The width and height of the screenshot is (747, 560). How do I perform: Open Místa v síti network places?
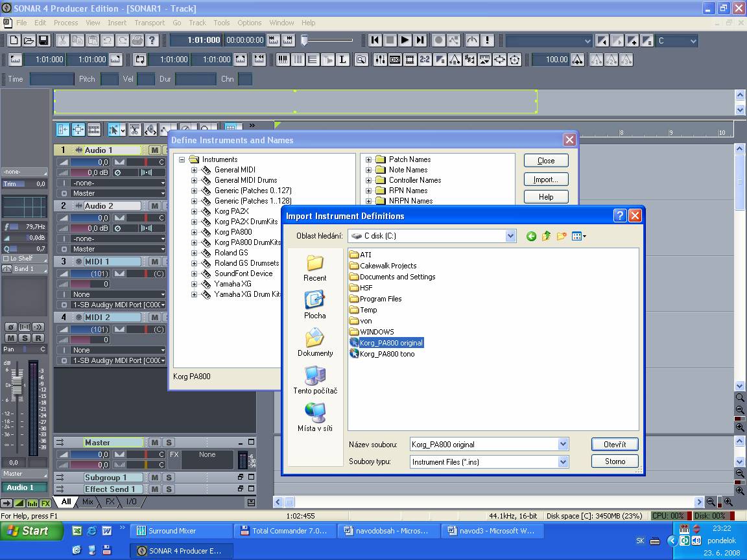tap(315, 418)
